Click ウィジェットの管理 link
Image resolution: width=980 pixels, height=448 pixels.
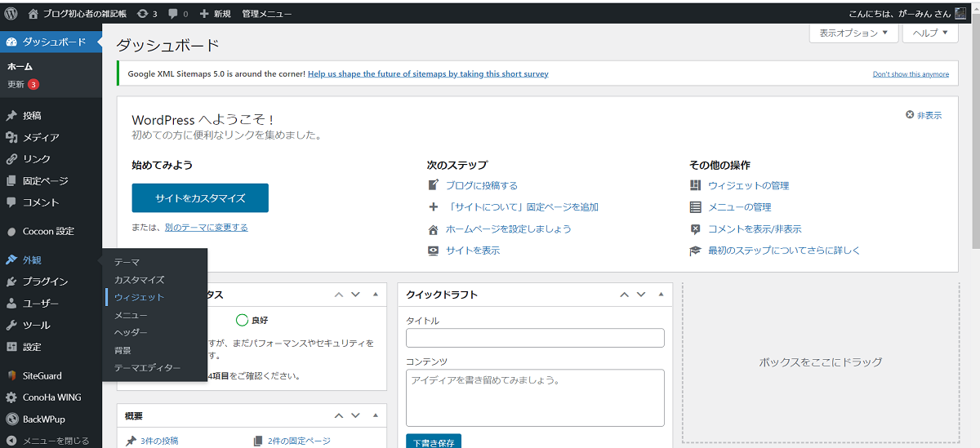[x=749, y=185]
